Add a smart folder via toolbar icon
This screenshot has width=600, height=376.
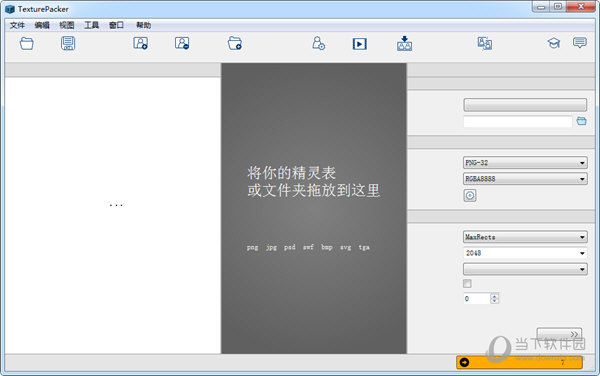pos(235,43)
